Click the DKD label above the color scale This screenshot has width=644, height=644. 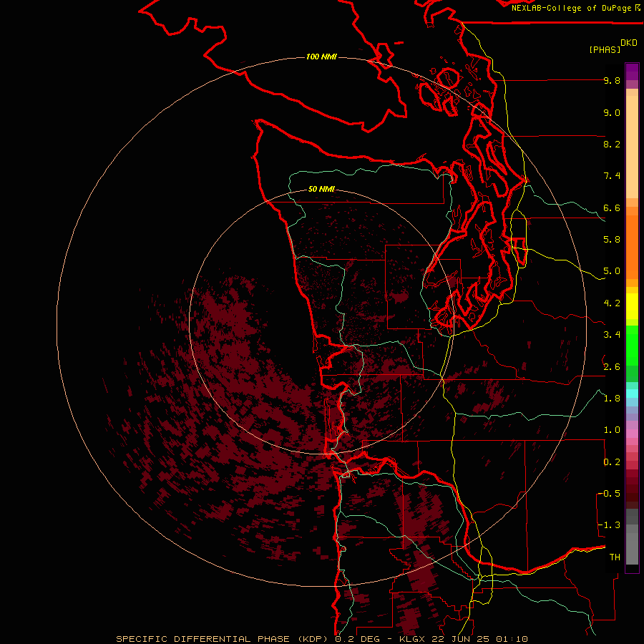tap(628, 43)
